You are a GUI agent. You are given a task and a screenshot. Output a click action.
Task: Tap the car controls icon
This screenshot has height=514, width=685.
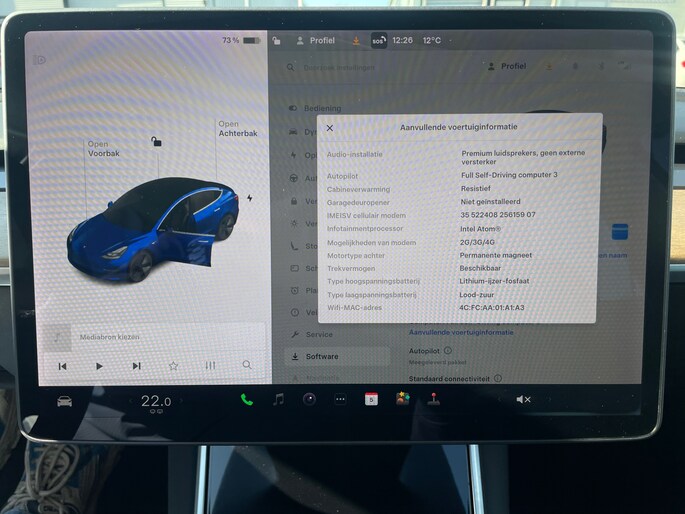pos(64,401)
